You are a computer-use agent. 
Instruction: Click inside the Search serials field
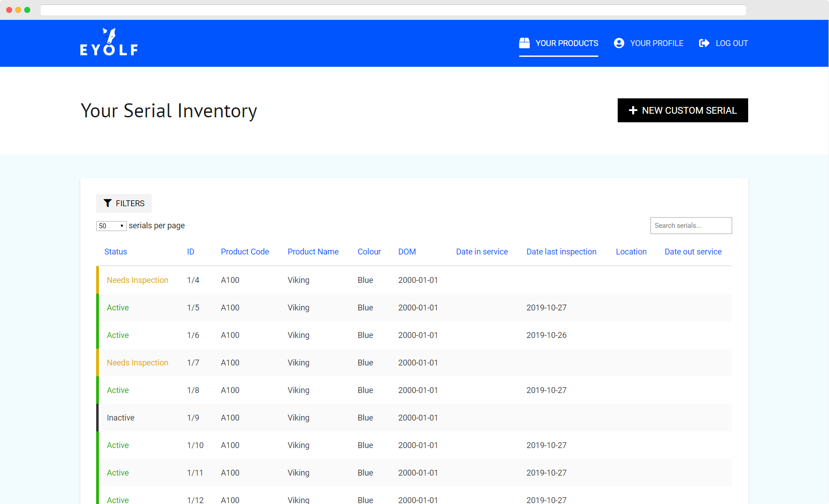(691, 225)
